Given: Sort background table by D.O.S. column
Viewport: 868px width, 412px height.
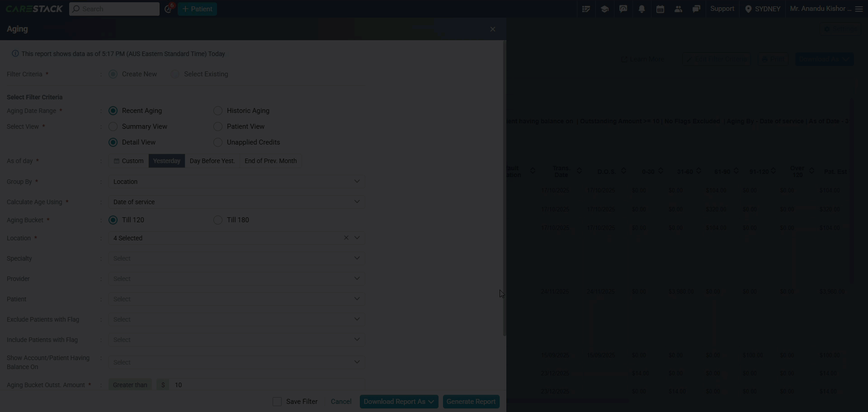Looking at the screenshot, I should pos(623,171).
